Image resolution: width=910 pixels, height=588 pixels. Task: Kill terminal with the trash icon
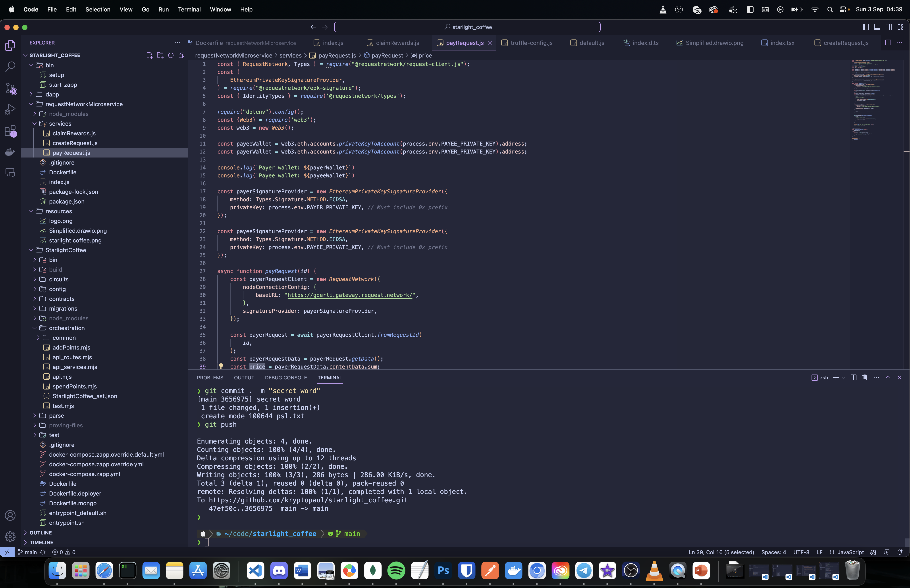click(865, 378)
